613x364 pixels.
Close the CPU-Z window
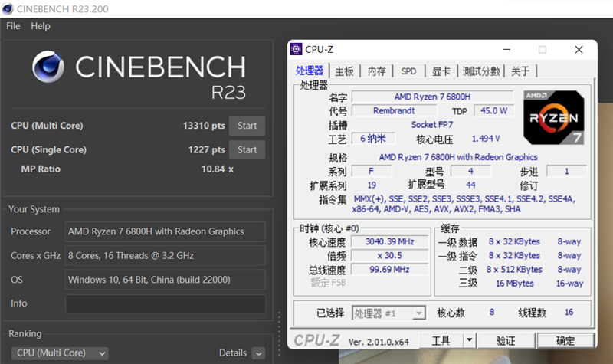point(579,50)
